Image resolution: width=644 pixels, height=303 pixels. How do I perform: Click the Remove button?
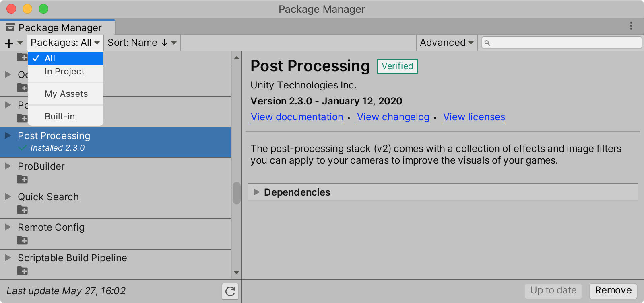pyautogui.click(x=613, y=291)
